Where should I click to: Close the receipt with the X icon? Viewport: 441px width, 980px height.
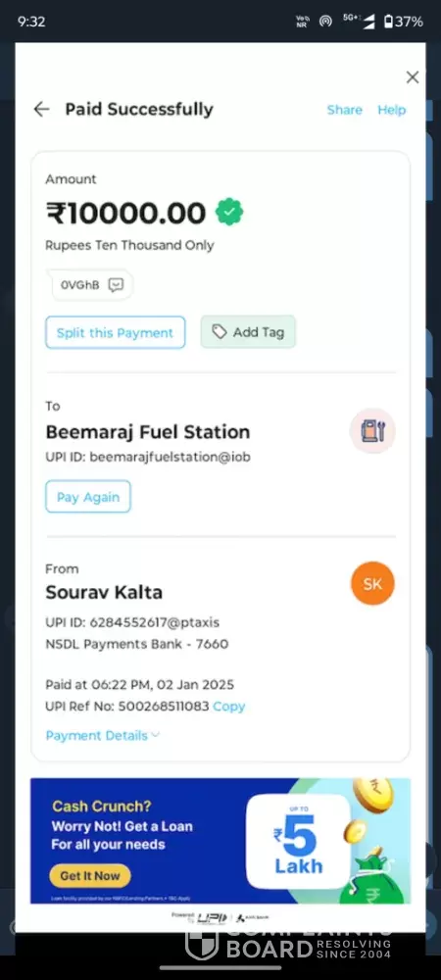[x=413, y=76]
